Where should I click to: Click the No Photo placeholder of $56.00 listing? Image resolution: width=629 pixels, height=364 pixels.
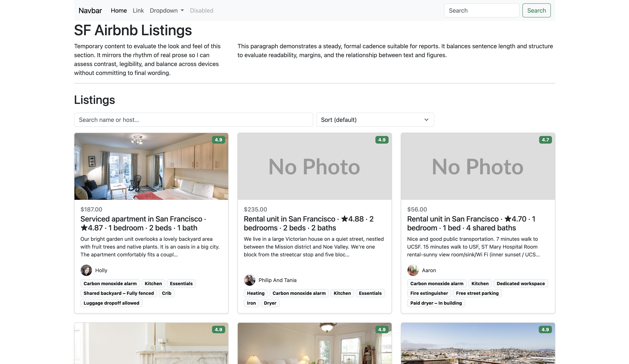478,166
